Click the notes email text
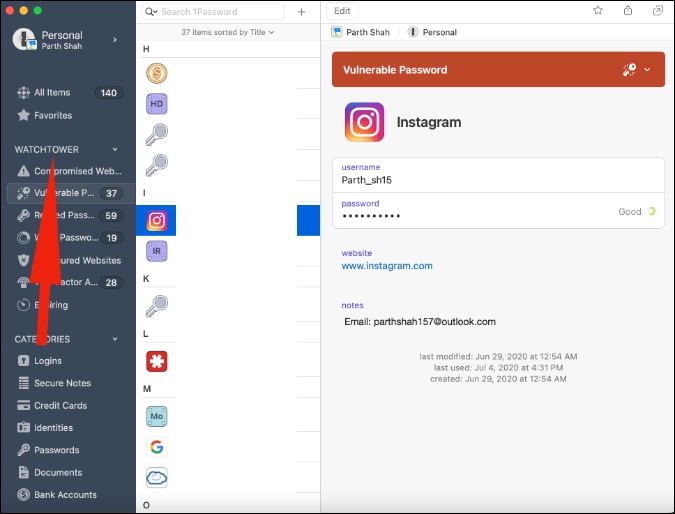 [x=420, y=322]
